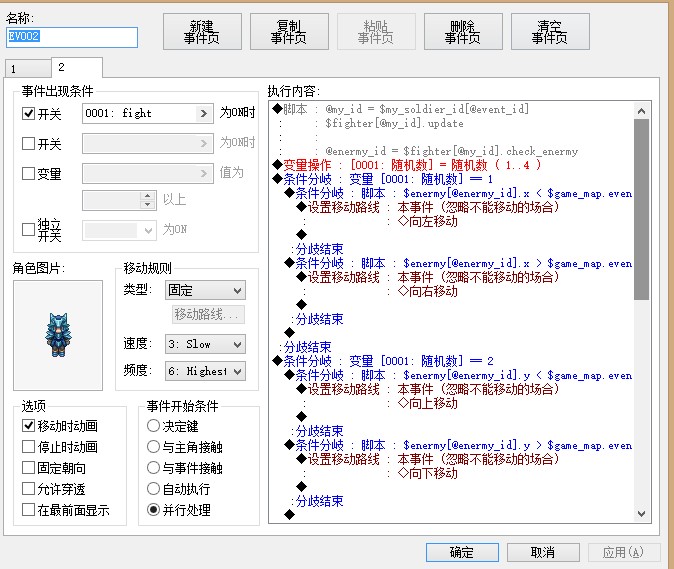
Task: Uncheck the first 开关 condition checkbox
Action: [28, 113]
